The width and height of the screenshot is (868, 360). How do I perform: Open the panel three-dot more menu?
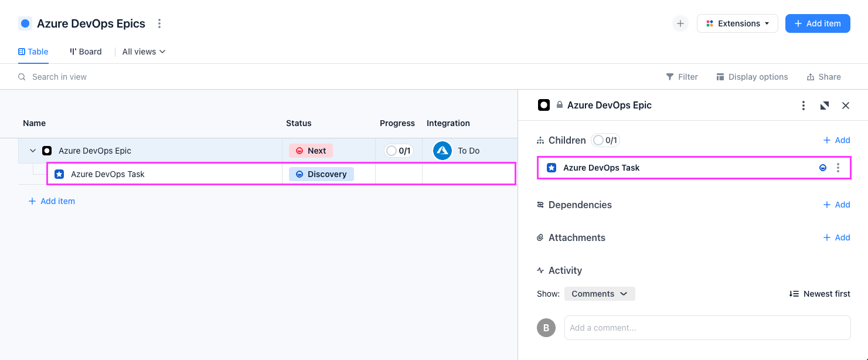point(804,106)
